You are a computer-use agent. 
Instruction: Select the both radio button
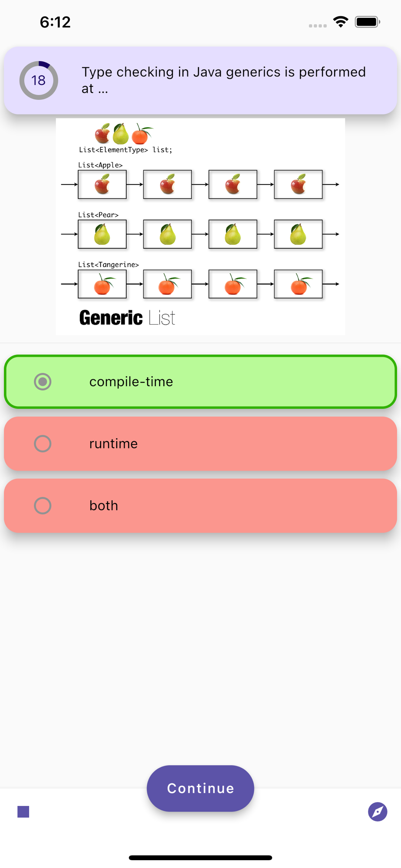click(x=43, y=506)
